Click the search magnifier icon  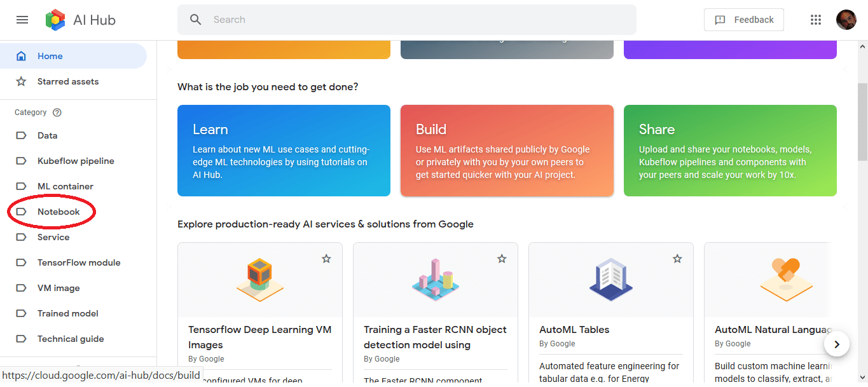click(x=196, y=20)
